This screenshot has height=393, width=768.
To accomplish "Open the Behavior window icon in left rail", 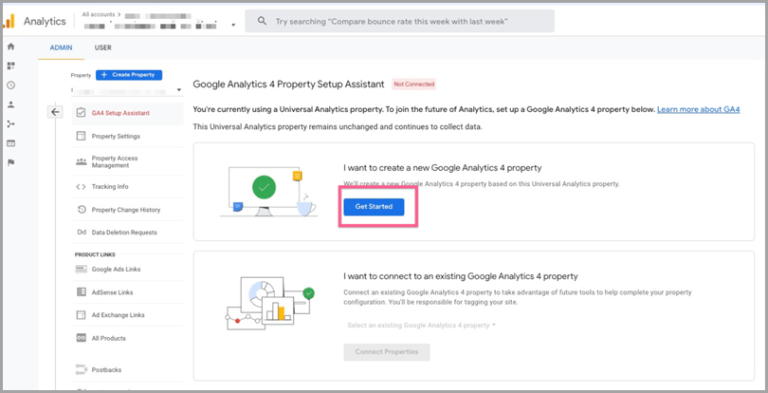I will point(11,143).
